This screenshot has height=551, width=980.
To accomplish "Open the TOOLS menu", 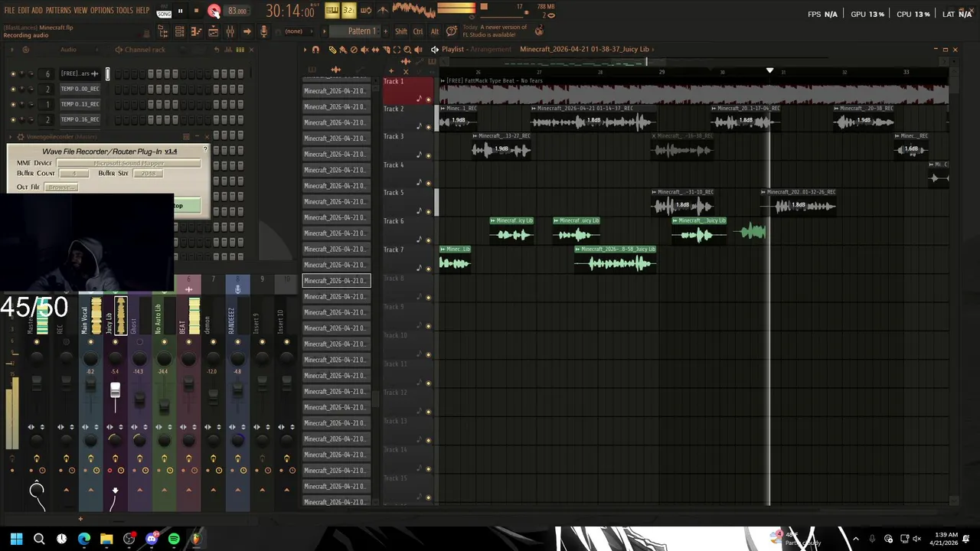I will pos(124,11).
